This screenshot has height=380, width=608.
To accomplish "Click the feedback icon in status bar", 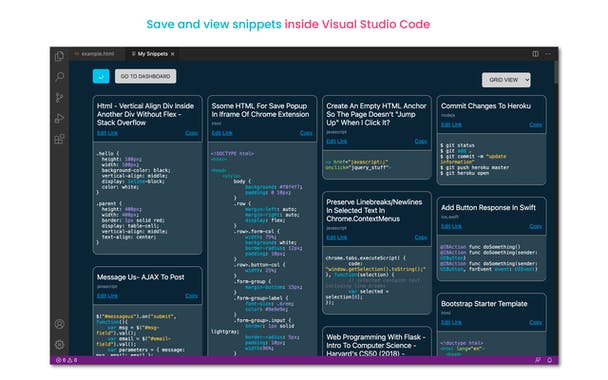I will pyautogui.click(x=538, y=360).
